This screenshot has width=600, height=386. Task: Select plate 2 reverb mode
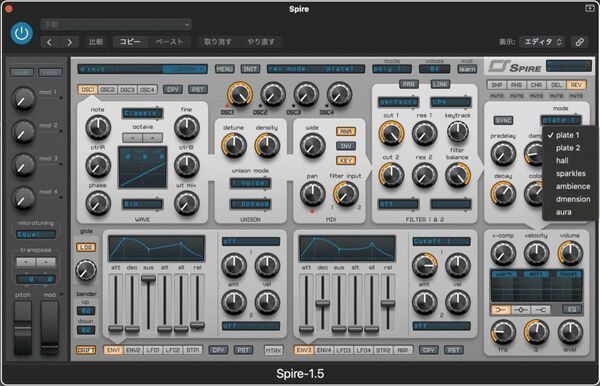568,148
